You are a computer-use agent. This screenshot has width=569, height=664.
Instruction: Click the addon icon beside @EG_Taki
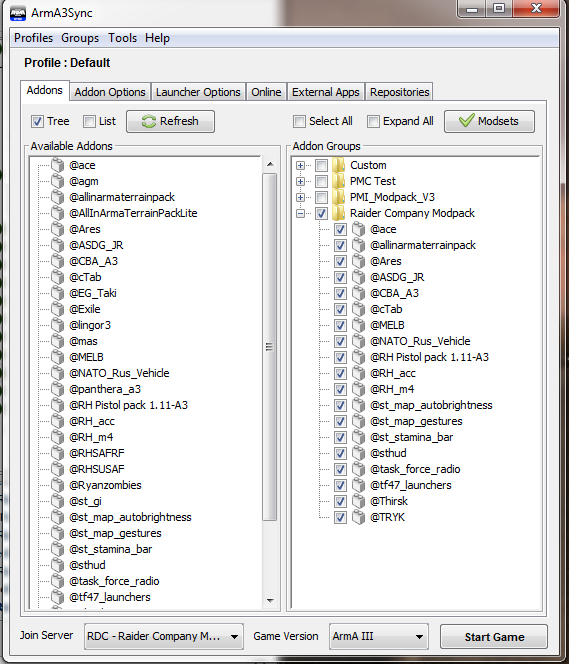click(x=58, y=293)
